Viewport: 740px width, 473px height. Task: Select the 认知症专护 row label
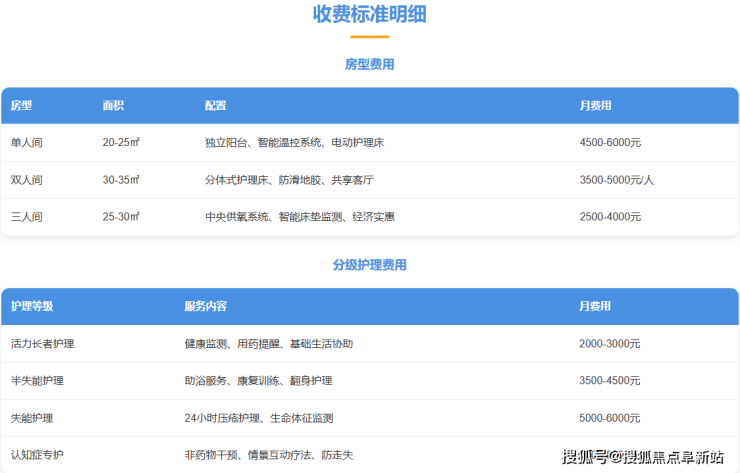pyautogui.click(x=37, y=455)
